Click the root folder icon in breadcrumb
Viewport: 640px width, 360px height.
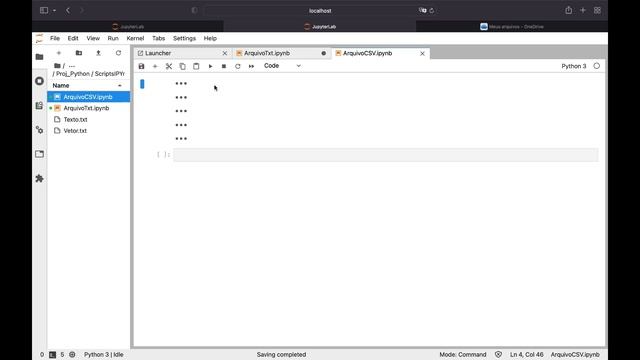(x=58, y=66)
